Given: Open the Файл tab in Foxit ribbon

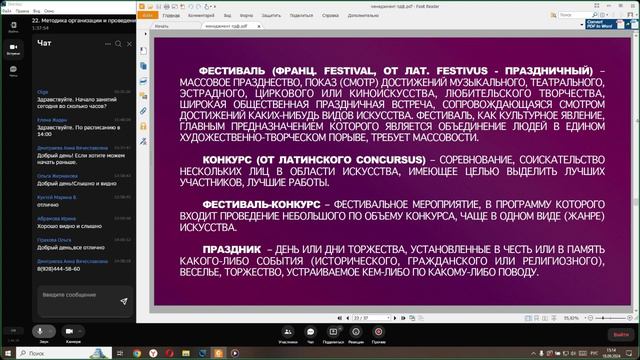Looking at the screenshot, I should coord(148,16).
